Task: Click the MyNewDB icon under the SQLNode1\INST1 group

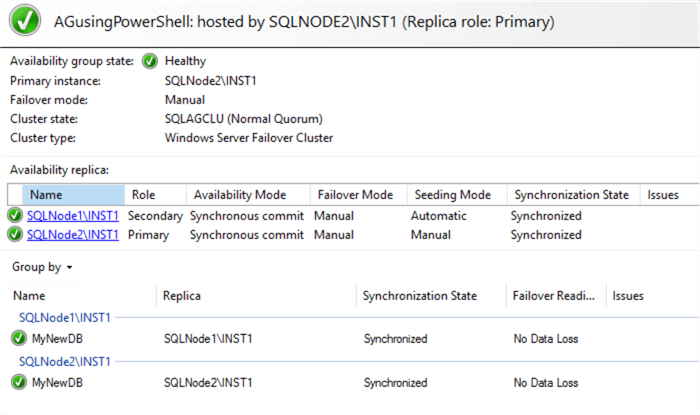Action: (x=18, y=339)
